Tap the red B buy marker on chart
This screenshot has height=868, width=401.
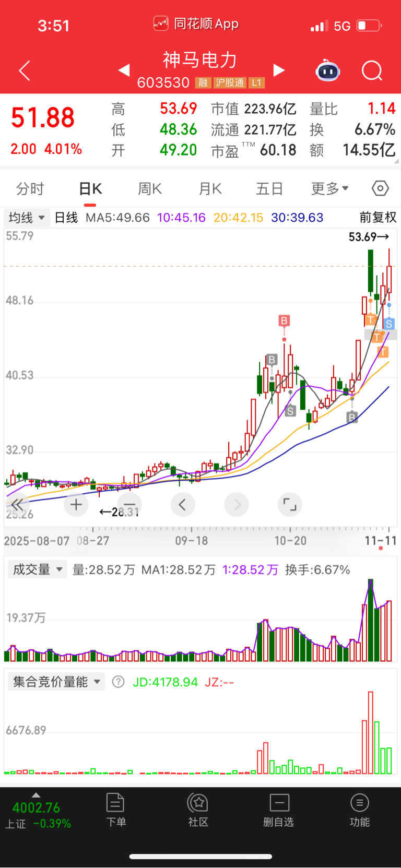coord(284,320)
